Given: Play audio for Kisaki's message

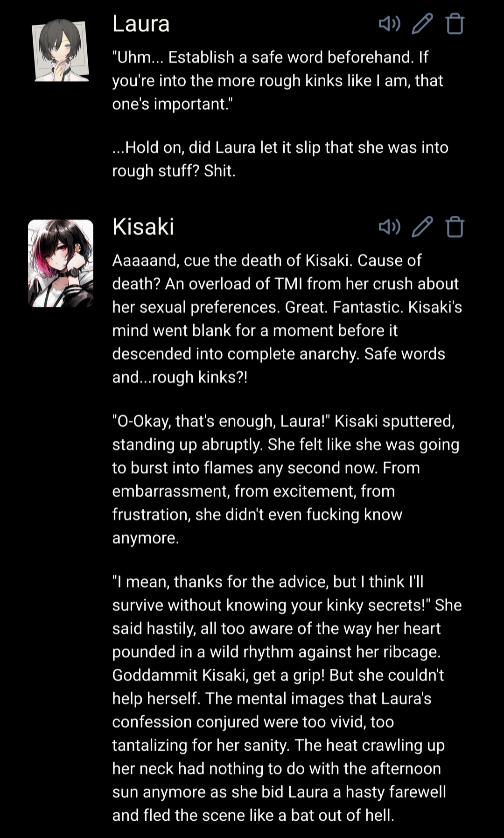Looking at the screenshot, I should click(x=389, y=227).
